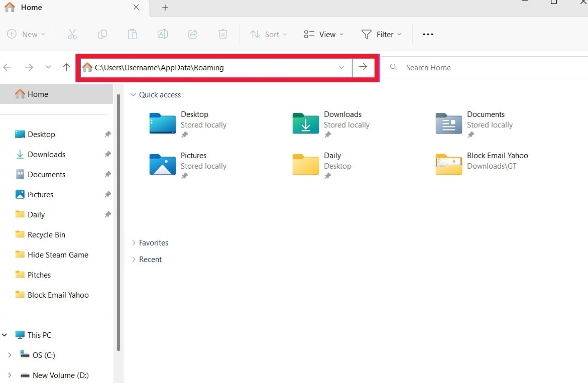588x384 pixels.
Task: Open the recent locations chevron
Action: coord(48,67)
